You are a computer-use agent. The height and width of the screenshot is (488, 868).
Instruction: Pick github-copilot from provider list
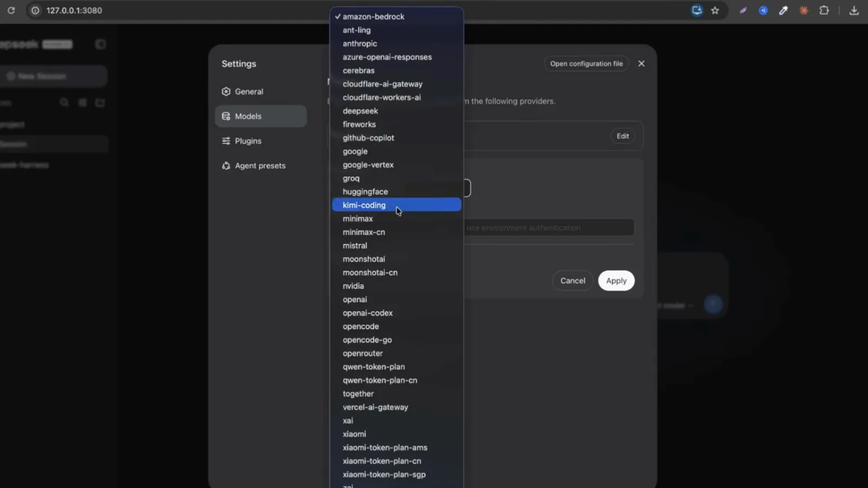click(x=397, y=138)
